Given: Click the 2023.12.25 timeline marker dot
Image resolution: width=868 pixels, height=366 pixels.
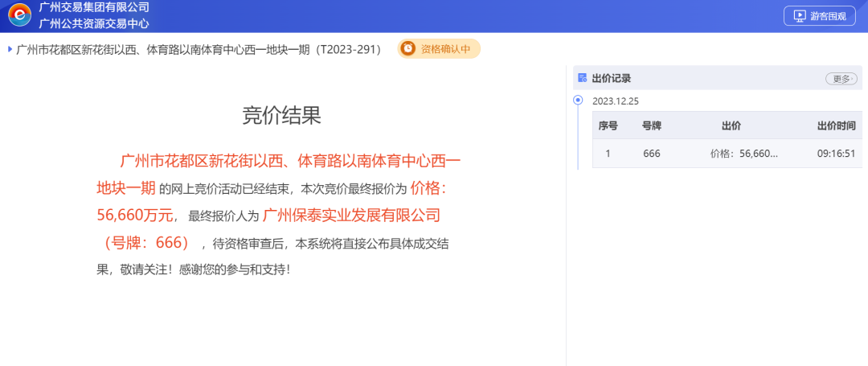Looking at the screenshot, I should pos(578,101).
